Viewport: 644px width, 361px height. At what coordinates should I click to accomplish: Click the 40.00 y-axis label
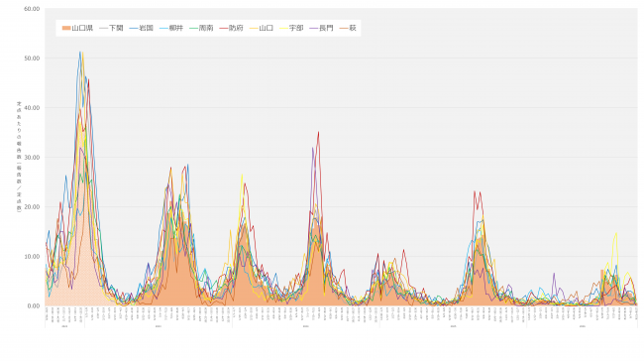(32, 108)
